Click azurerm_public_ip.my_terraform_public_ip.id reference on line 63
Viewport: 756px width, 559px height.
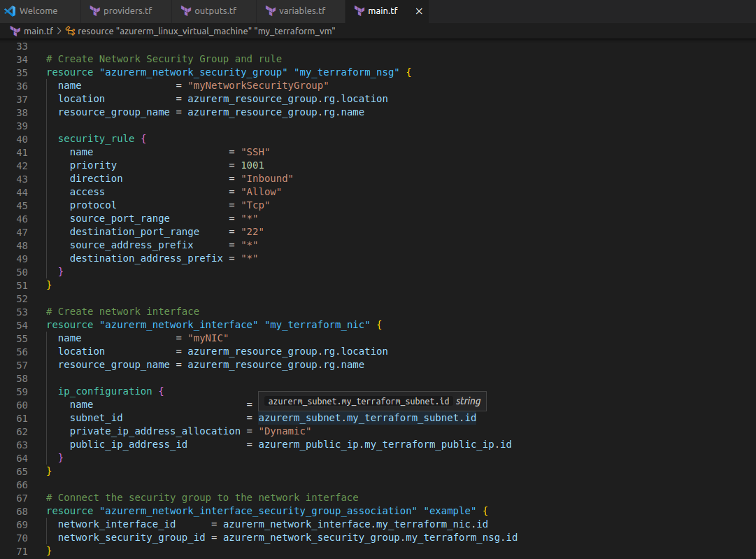coord(385,444)
